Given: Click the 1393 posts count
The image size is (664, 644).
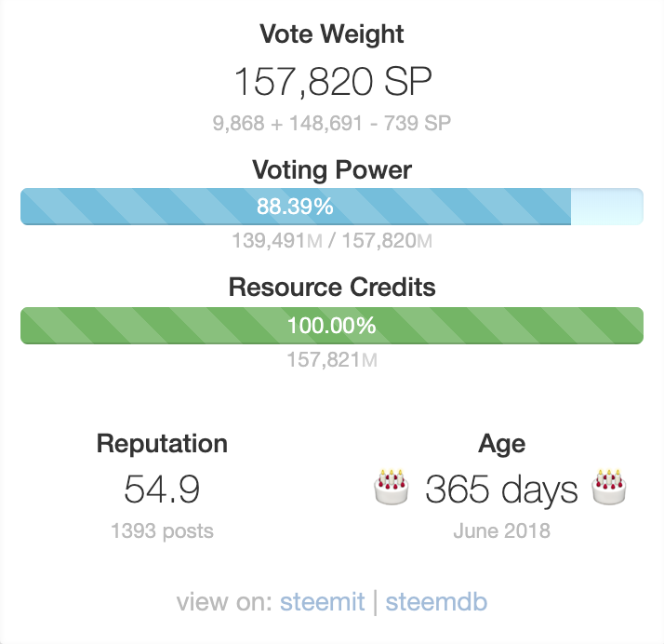Looking at the screenshot, I should 162,530.
